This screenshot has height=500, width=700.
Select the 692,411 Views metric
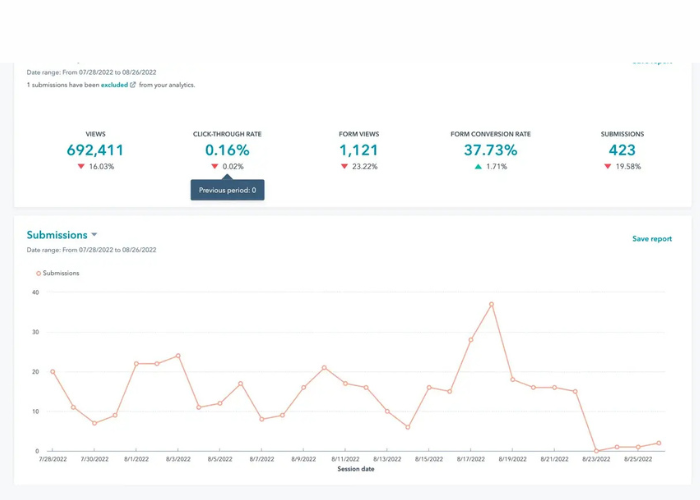coord(95,150)
